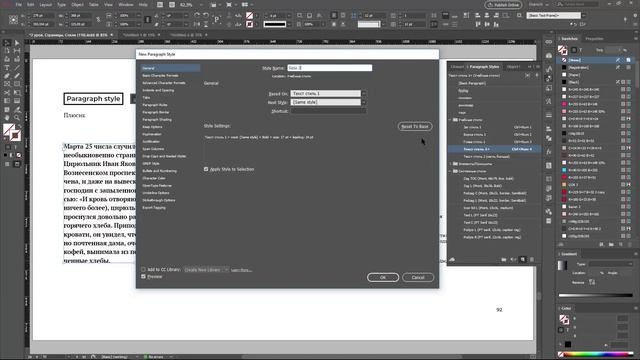Click the Rotate 90° clockwise icon

tap(197, 15)
